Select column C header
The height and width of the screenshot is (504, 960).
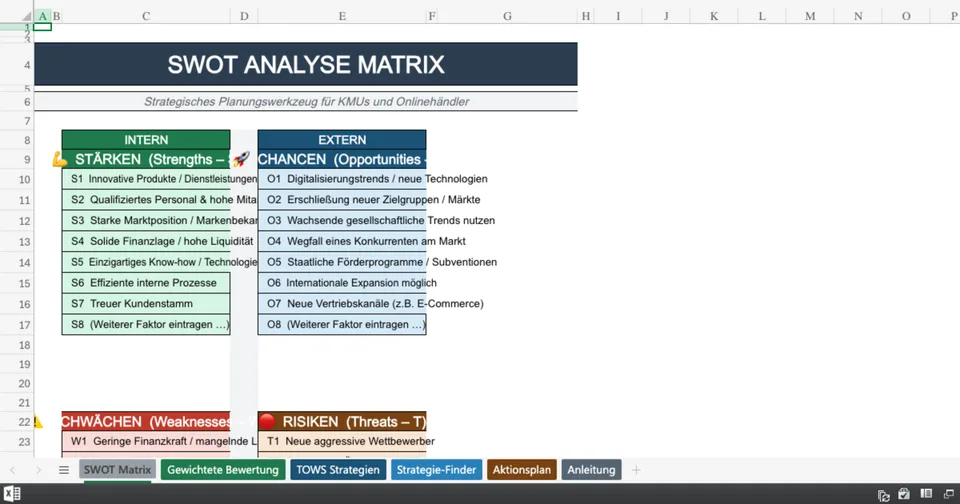coord(146,16)
